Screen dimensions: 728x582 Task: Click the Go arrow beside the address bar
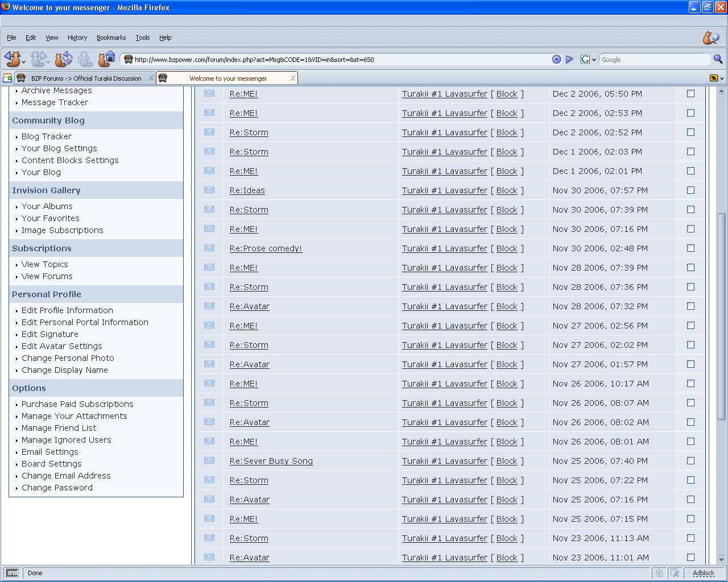(x=569, y=59)
